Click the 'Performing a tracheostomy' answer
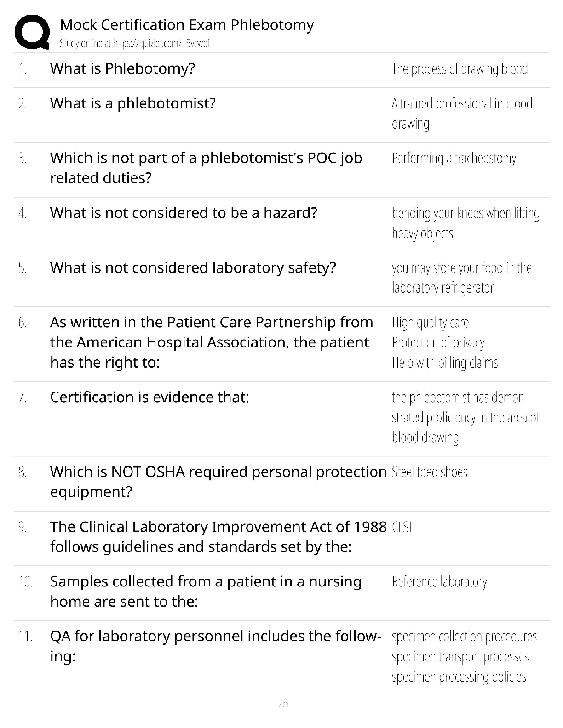Screen dimensions: 563x728 click(x=454, y=159)
